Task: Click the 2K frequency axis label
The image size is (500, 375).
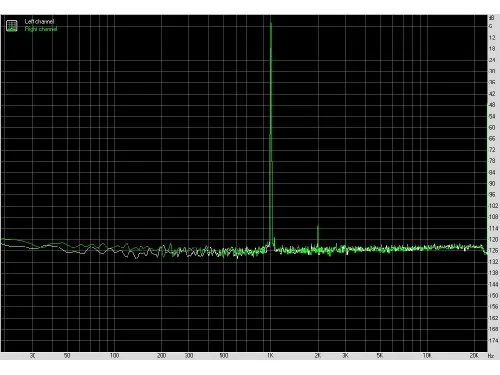Action: pos(318,356)
